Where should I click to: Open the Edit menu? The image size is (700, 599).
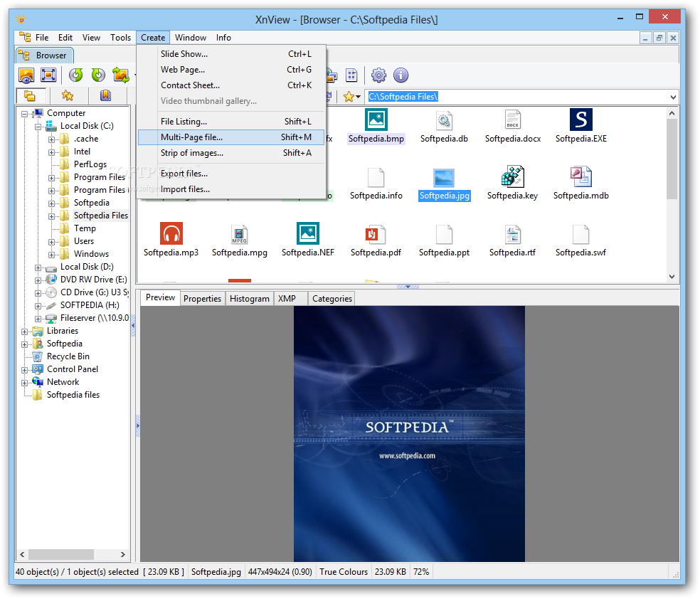pos(65,38)
